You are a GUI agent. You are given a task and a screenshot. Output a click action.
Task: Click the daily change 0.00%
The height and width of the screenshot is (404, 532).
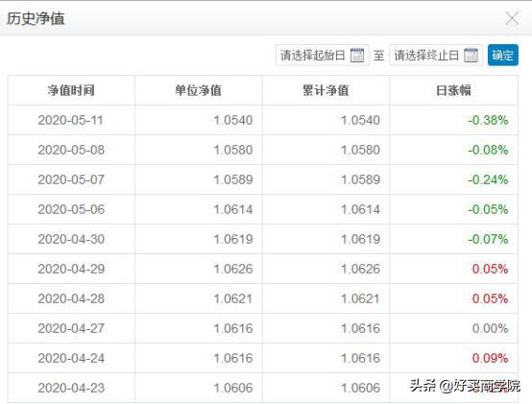click(490, 328)
